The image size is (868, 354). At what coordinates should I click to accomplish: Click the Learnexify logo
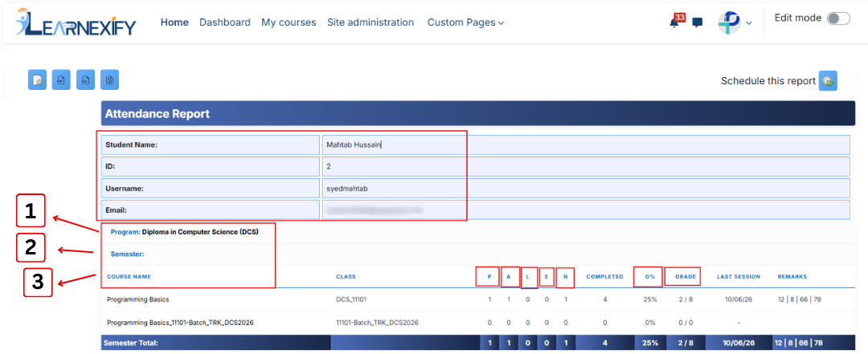coord(76,22)
